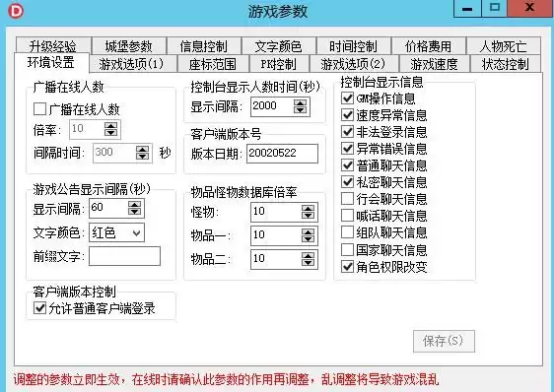Open the PK控制 tab
This screenshot has width=554, height=392.
click(x=279, y=64)
